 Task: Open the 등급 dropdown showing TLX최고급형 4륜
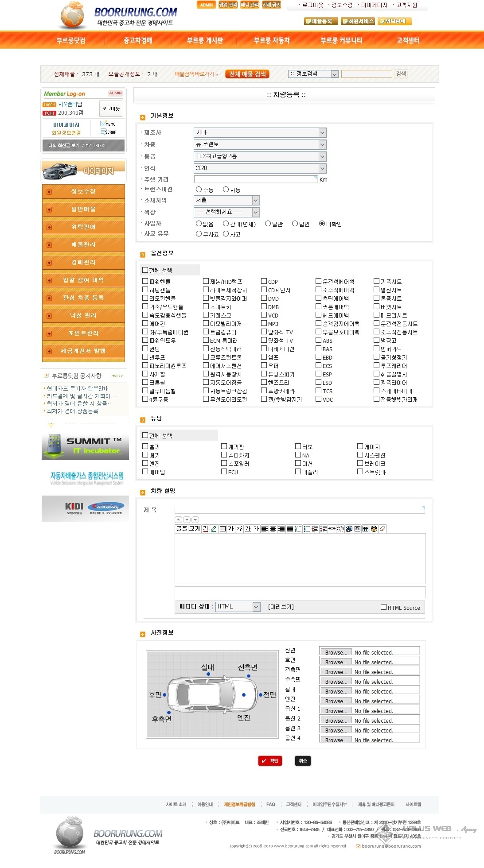coord(260,156)
